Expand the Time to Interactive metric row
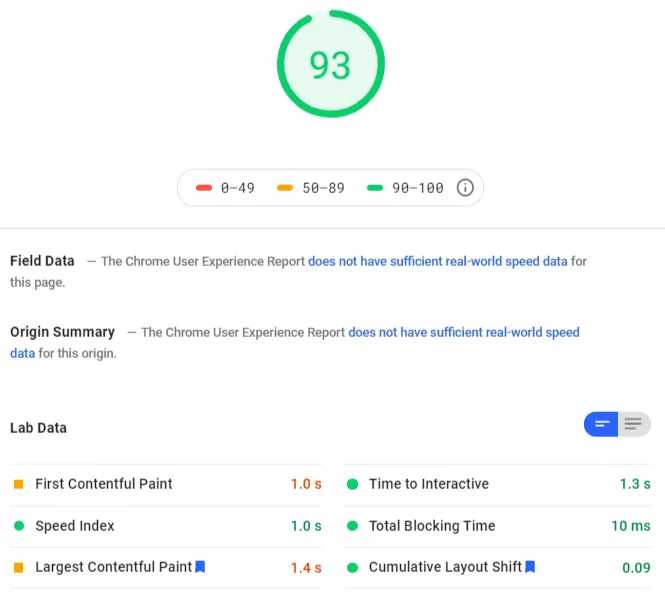 click(497, 484)
